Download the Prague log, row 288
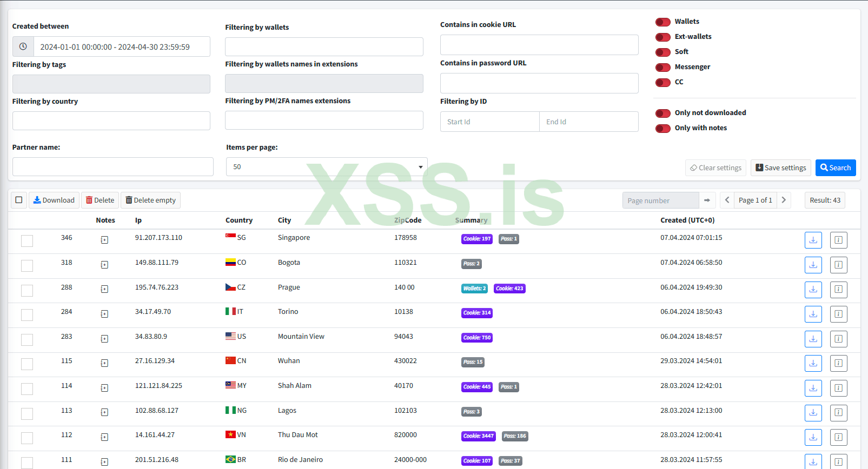This screenshot has height=469, width=868. (813, 290)
